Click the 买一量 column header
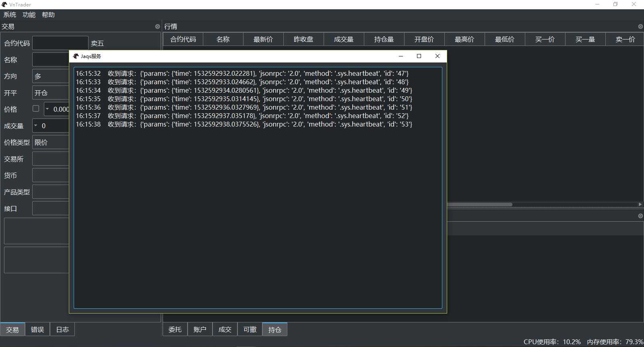 tap(585, 39)
